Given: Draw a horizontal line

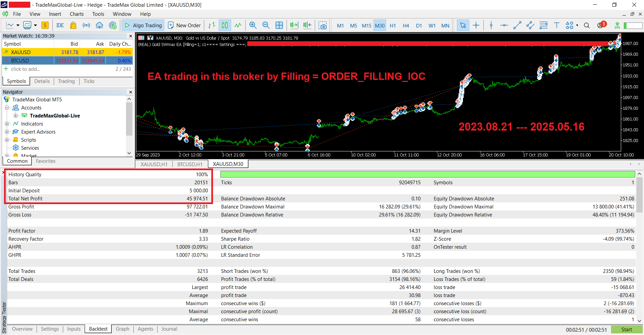Looking at the screenshot, I should (504, 25).
